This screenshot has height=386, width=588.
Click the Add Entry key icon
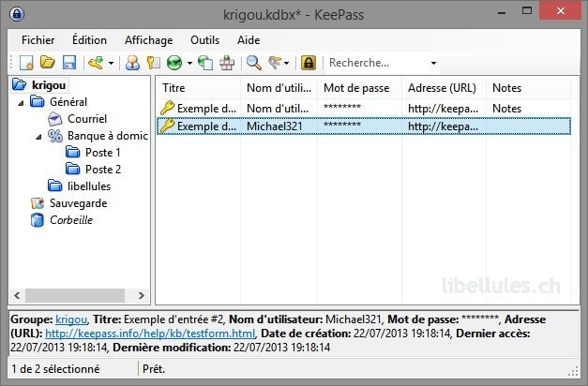pos(96,63)
